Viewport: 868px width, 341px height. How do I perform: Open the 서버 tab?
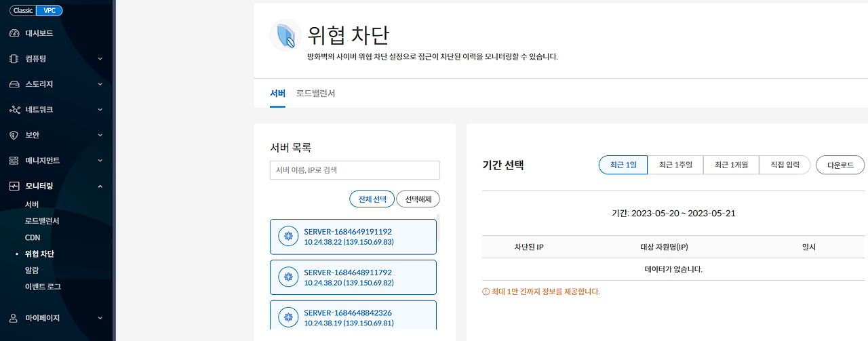[x=278, y=94]
